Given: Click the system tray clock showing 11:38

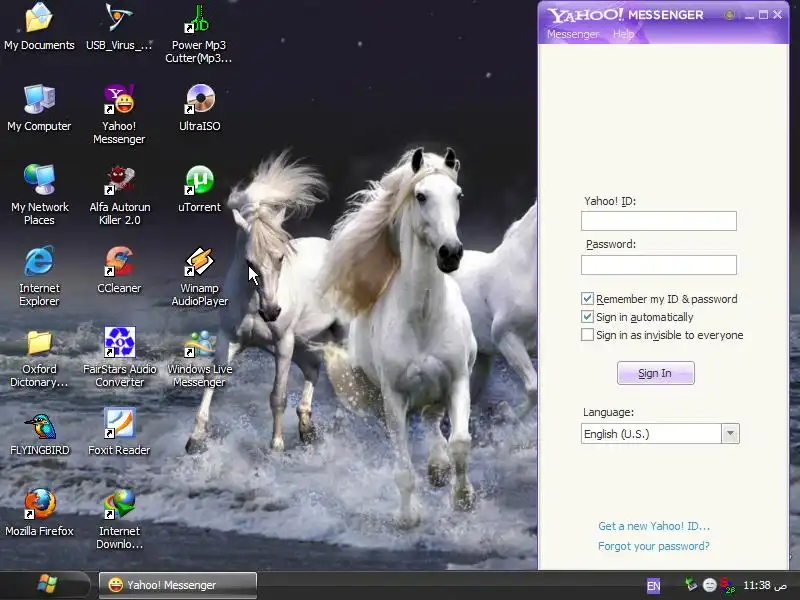Looking at the screenshot, I should pos(764,585).
